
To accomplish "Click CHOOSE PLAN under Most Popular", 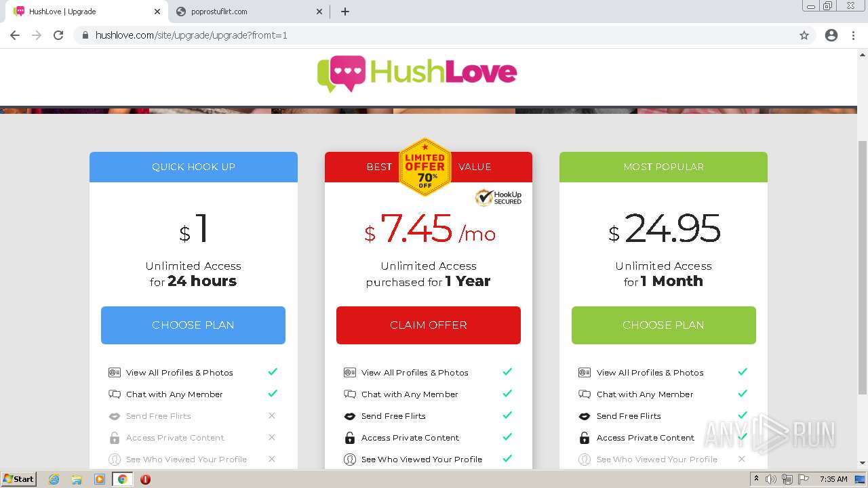I will pos(663,325).
